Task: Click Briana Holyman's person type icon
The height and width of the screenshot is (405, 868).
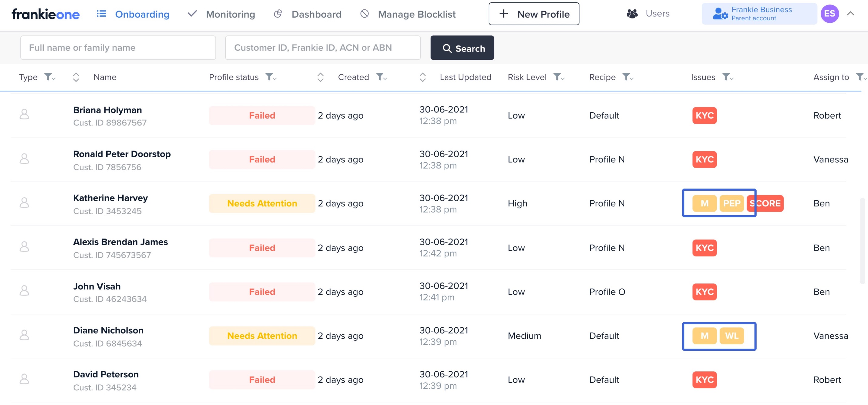Action: coord(24,115)
